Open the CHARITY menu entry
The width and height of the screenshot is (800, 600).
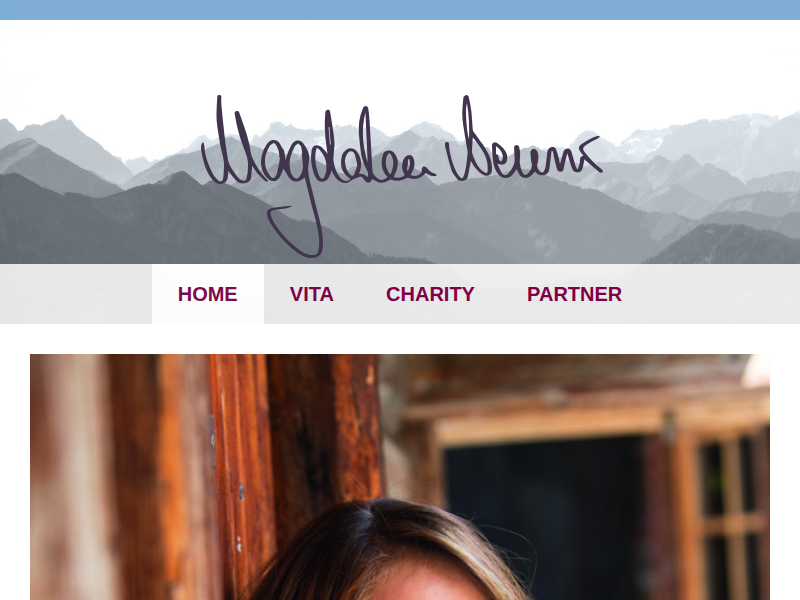pyautogui.click(x=430, y=294)
